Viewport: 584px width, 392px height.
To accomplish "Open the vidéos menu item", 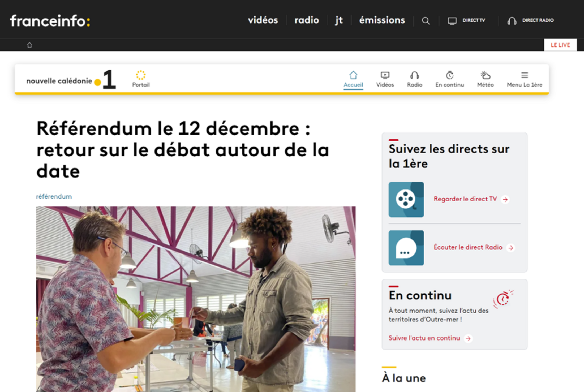I will coord(263,20).
